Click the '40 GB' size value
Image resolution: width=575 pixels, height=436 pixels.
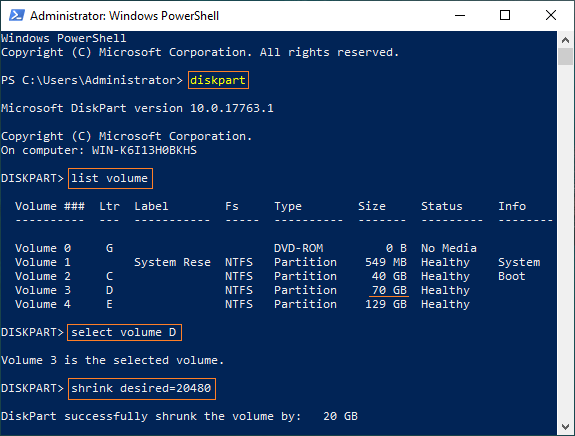pos(389,276)
